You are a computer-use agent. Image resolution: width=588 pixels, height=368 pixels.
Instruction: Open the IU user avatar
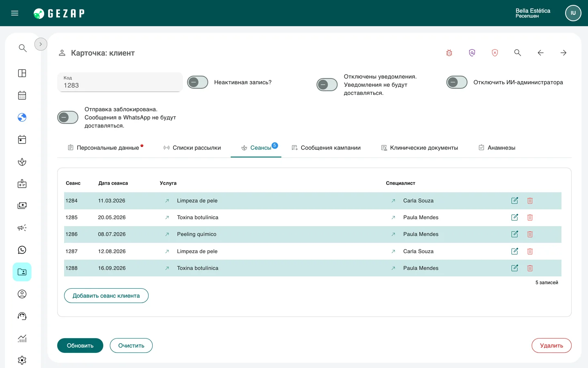tap(573, 13)
